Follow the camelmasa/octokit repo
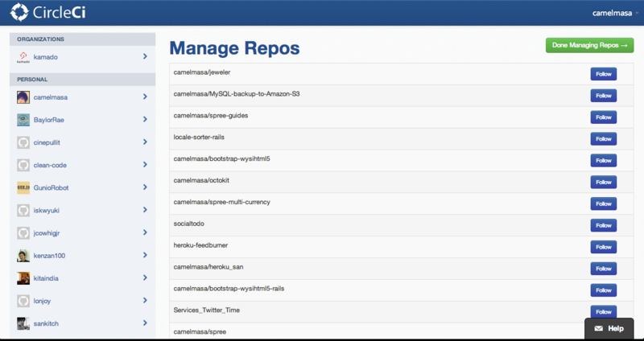644x341 pixels. tap(603, 182)
